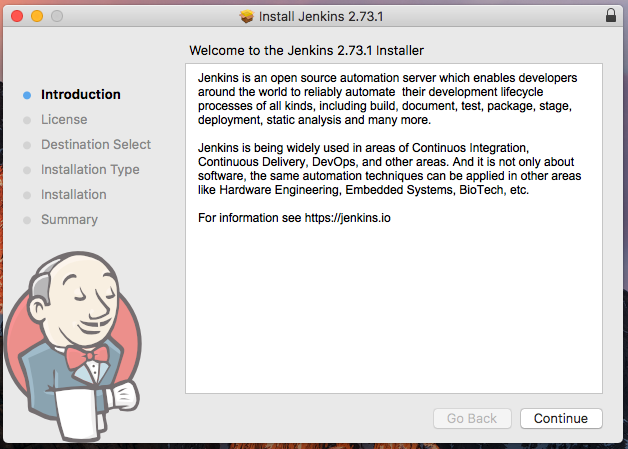The height and width of the screenshot is (449, 628).
Task: Click the gray bullet beside Installation
Action: [27, 195]
